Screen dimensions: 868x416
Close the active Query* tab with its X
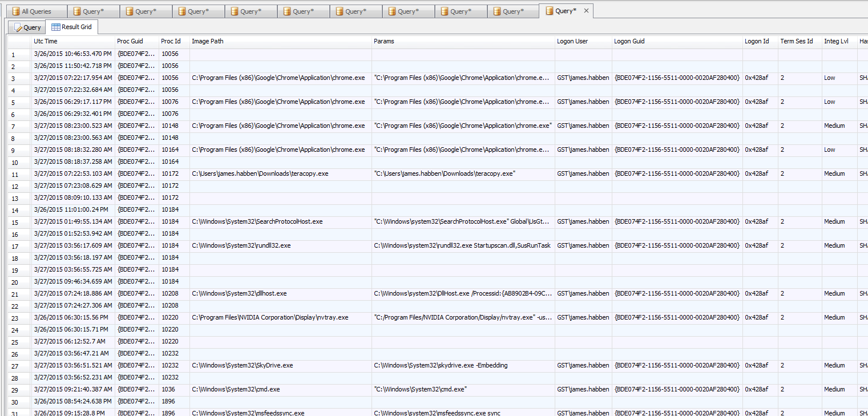[586, 11]
